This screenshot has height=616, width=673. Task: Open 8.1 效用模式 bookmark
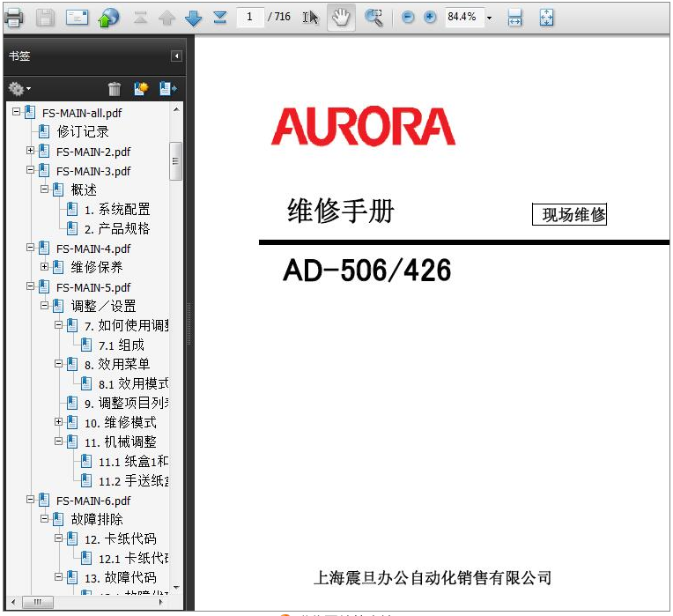133,383
